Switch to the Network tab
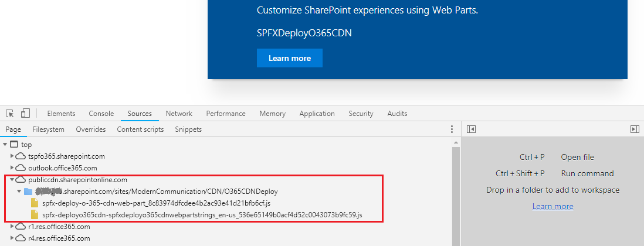Screen dimensions: 644x246 tap(179, 114)
